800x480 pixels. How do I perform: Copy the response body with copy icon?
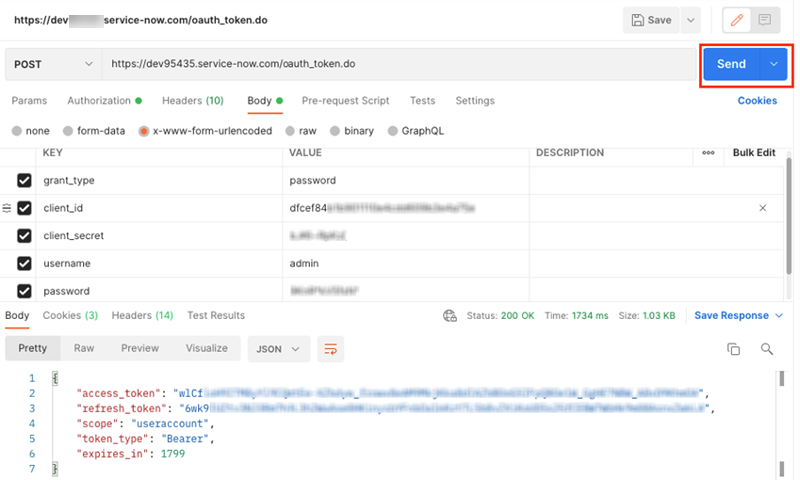tap(733, 348)
